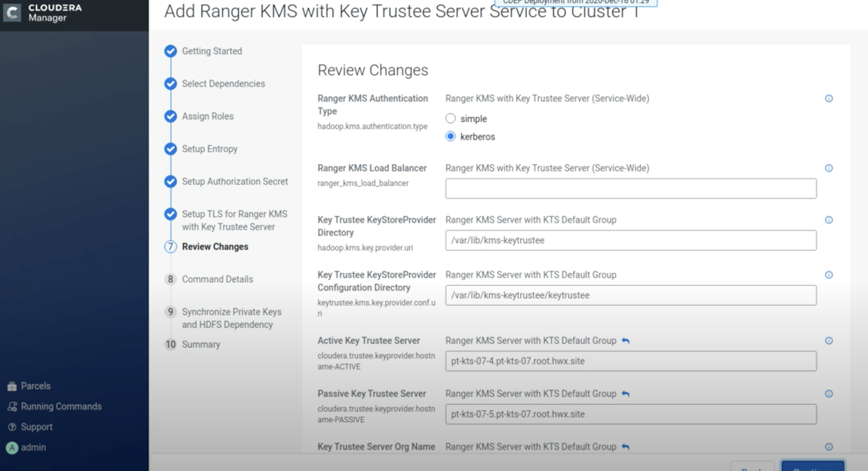Revert Active Key Trustee Server to default
The height and width of the screenshot is (471, 868).
point(625,341)
